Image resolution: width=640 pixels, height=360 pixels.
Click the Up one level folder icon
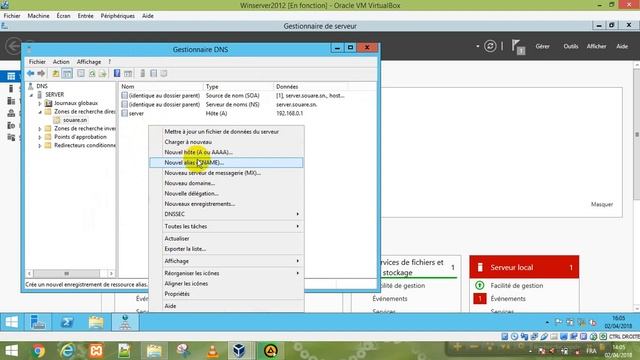click(x=56, y=73)
